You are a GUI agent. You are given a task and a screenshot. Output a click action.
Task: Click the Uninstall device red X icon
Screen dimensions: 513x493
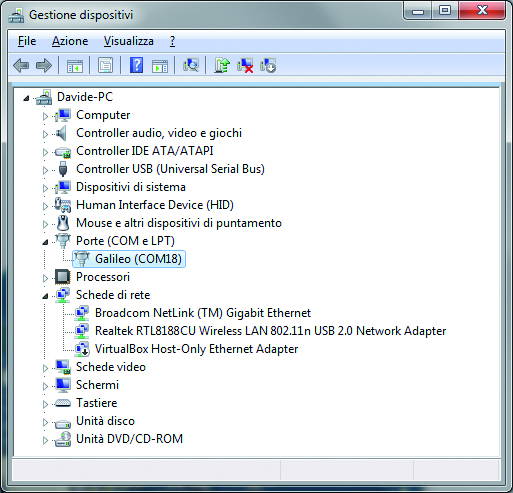(245, 65)
